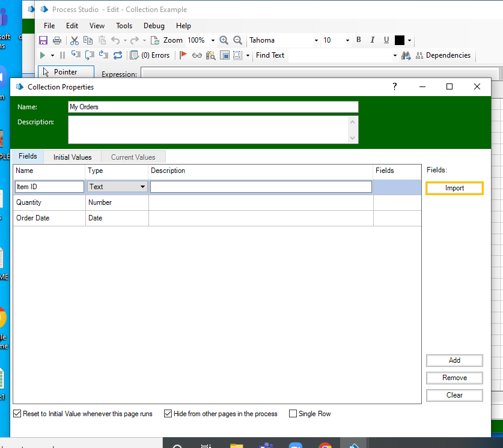Uncheck Hide from other pages checkbox
Screen dimensions: 503x448
coord(168,414)
